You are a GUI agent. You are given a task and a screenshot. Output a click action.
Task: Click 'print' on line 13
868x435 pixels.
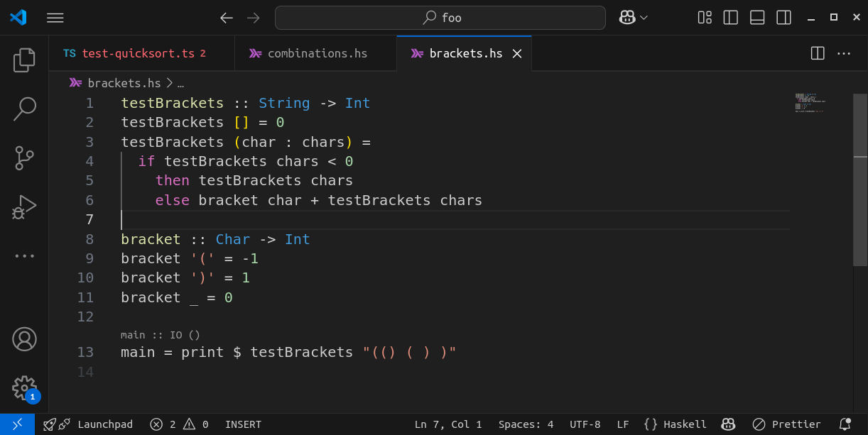click(x=202, y=353)
